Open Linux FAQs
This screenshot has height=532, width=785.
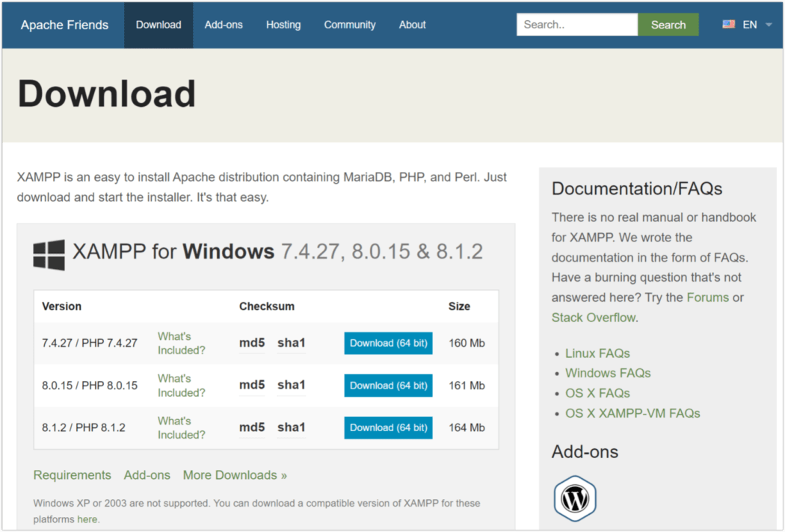tap(597, 353)
